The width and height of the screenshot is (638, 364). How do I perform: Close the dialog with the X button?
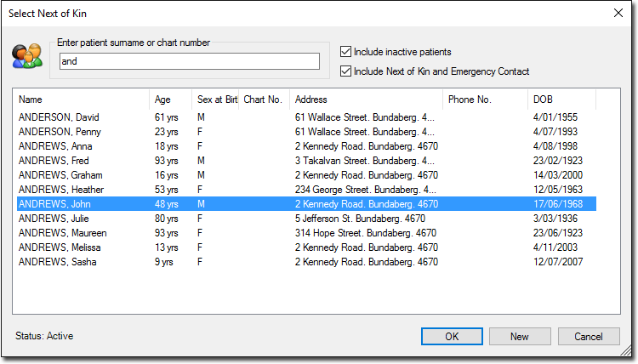click(618, 13)
